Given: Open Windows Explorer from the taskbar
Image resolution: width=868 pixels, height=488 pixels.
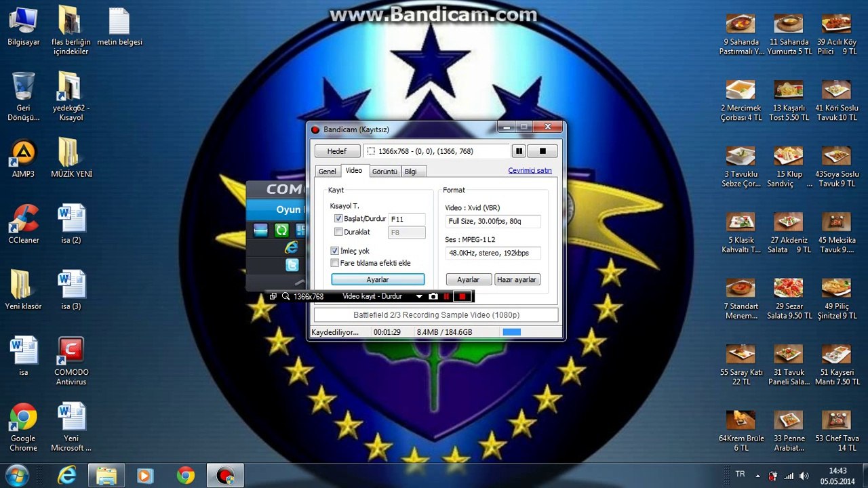Looking at the screenshot, I should tap(106, 476).
